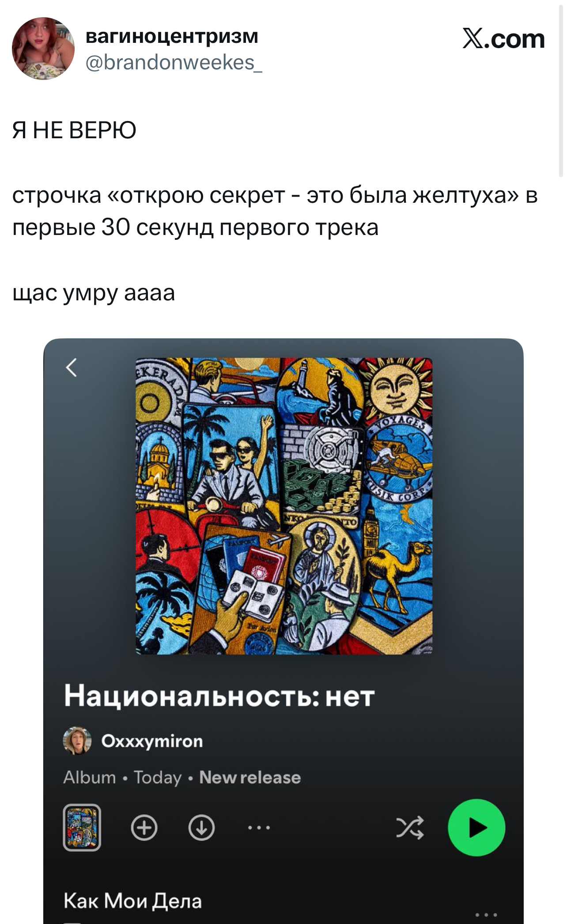
Task: Open the large embroidered album cover art
Action: pyautogui.click(x=284, y=506)
